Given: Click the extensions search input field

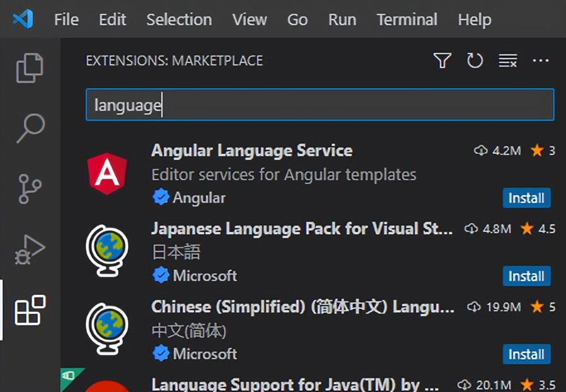Looking at the screenshot, I should (320, 105).
